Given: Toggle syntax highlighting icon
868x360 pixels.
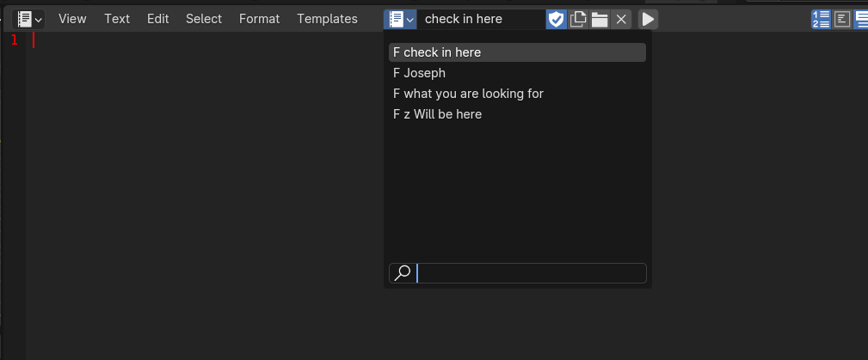Looking at the screenshot, I should (x=861, y=20).
